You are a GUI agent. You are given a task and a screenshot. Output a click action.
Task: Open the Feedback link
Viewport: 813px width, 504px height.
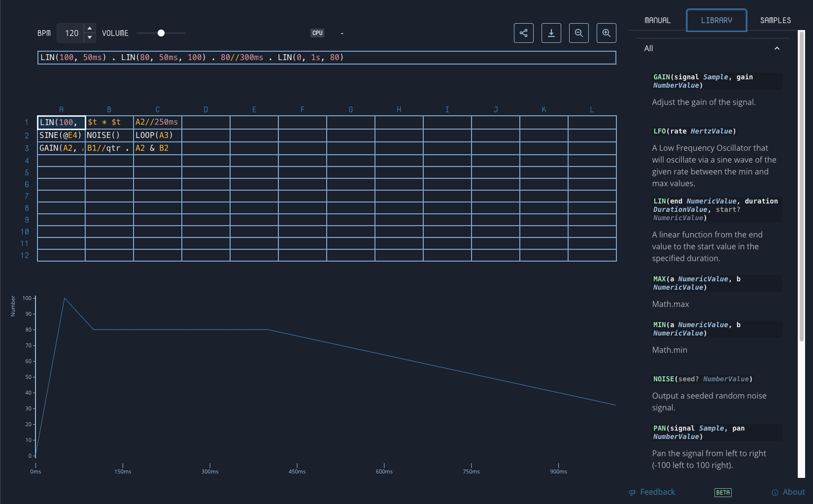pyautogui.click(x=657, y=492)
